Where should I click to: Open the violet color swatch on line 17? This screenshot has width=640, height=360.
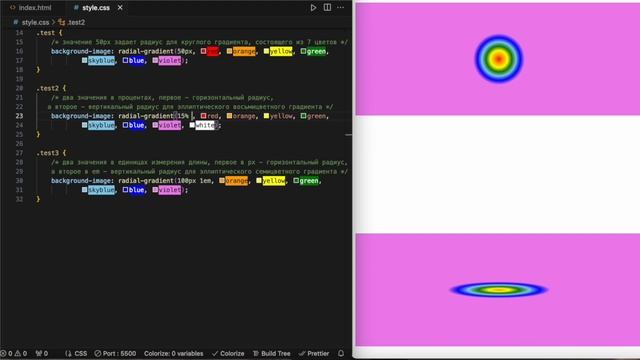155,60
